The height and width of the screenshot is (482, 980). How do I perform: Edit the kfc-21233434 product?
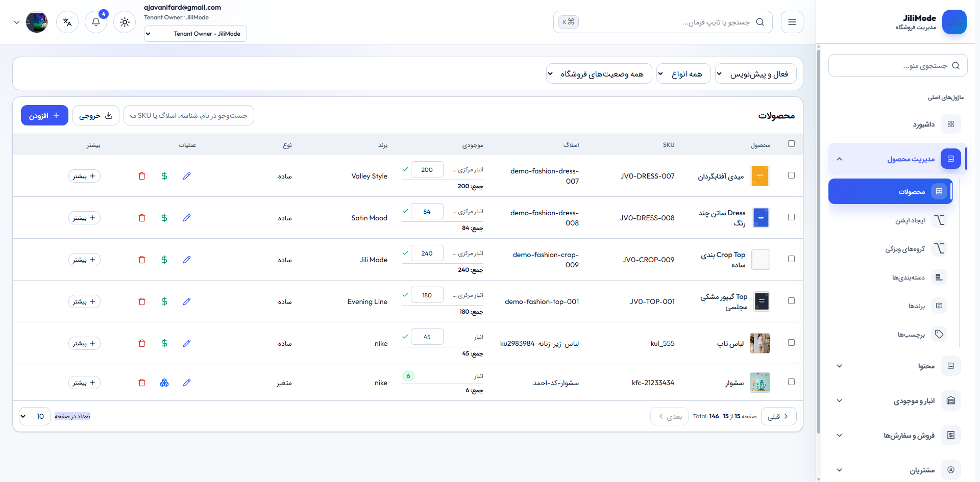[x=187, y=383]
